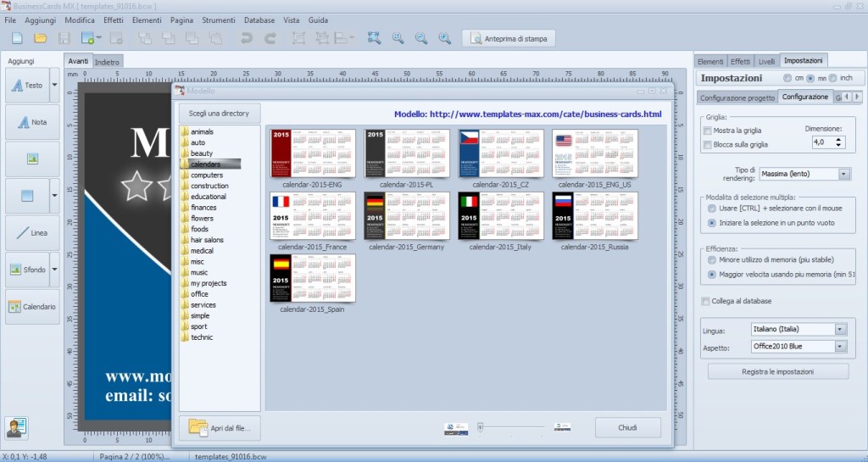Expand the Testo dropdown arrow
This screenshot has height=462, width=868.
(54, 86)
